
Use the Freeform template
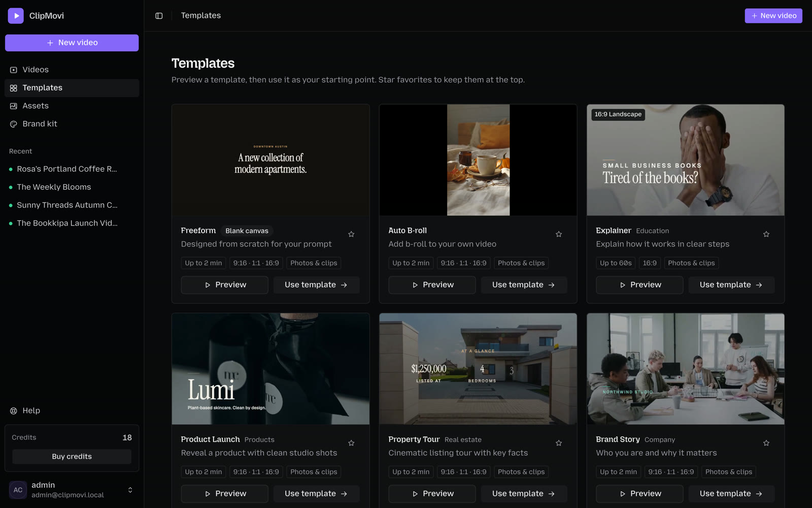[x=316, y=285]
